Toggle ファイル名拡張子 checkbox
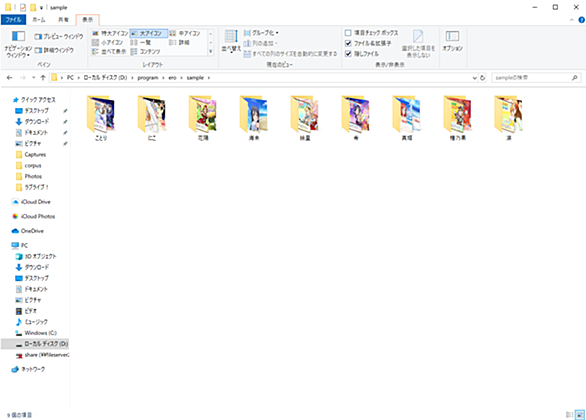586x420 pixels. (348, 43)
